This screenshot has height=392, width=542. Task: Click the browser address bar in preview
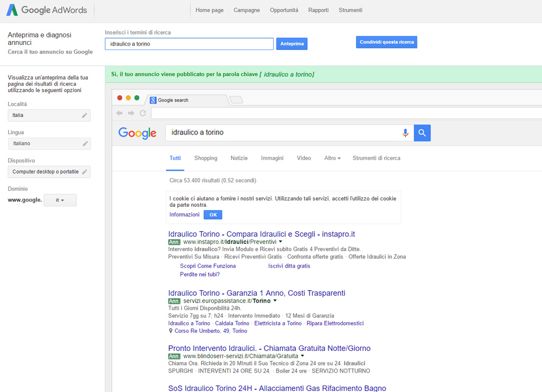click(x=346, y=113)
